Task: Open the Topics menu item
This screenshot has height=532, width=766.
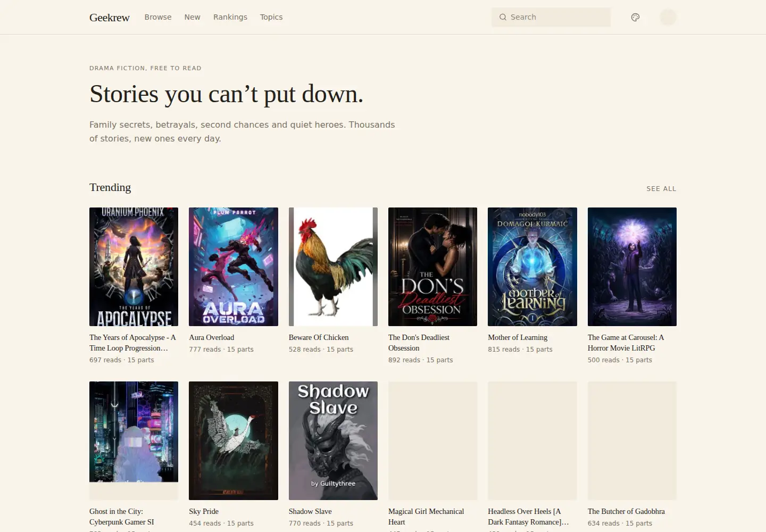Action: 271,17
